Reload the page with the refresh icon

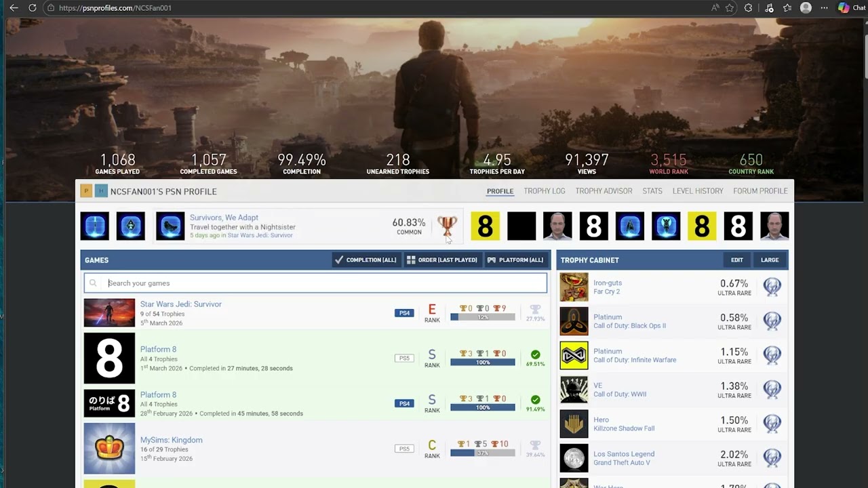32,7
